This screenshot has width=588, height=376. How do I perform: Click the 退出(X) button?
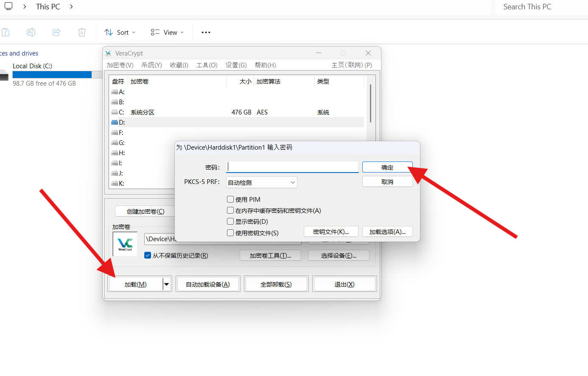click(x=344, y=284)
